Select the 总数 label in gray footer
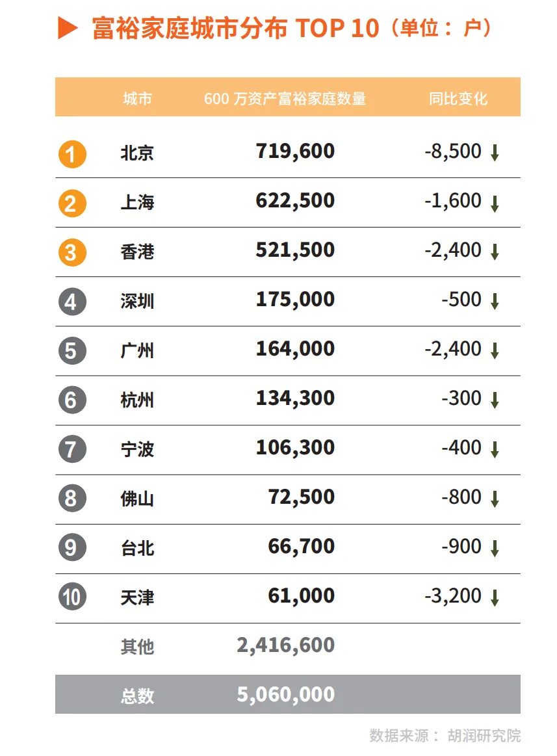The width and height of the screenshot is (557, 756). (x=137, y=696)
